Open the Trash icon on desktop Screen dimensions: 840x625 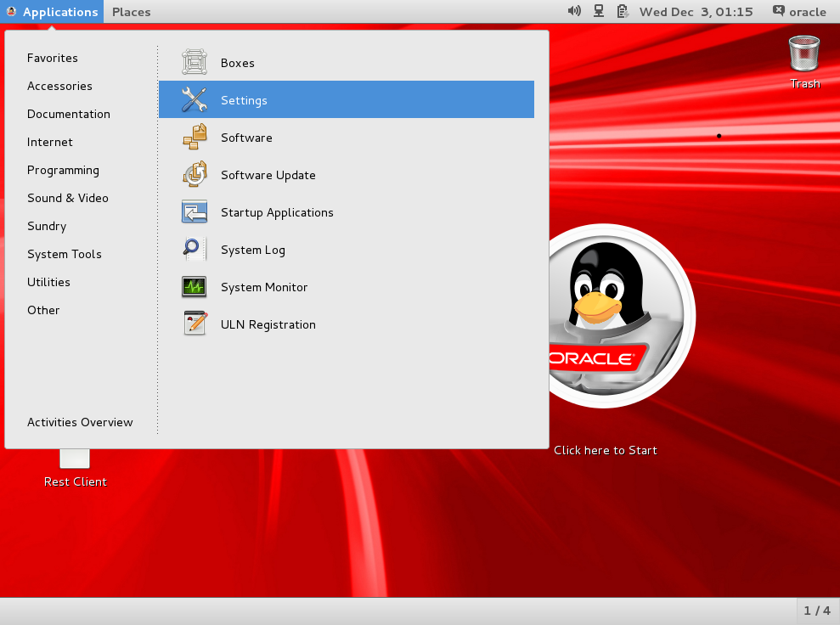pyautogui.click(x=804, y=54)
